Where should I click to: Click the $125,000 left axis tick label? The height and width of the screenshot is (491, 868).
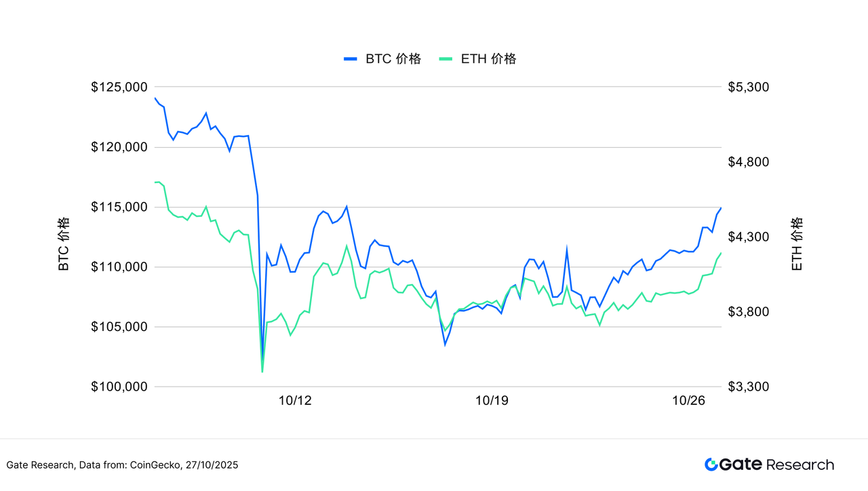[x=120, y=87]
